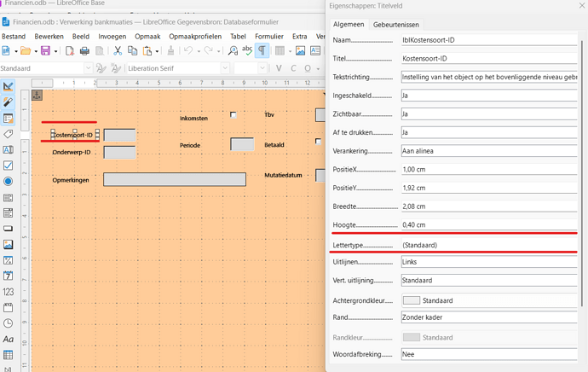Open the Bewerken menu

pos(49,37)
